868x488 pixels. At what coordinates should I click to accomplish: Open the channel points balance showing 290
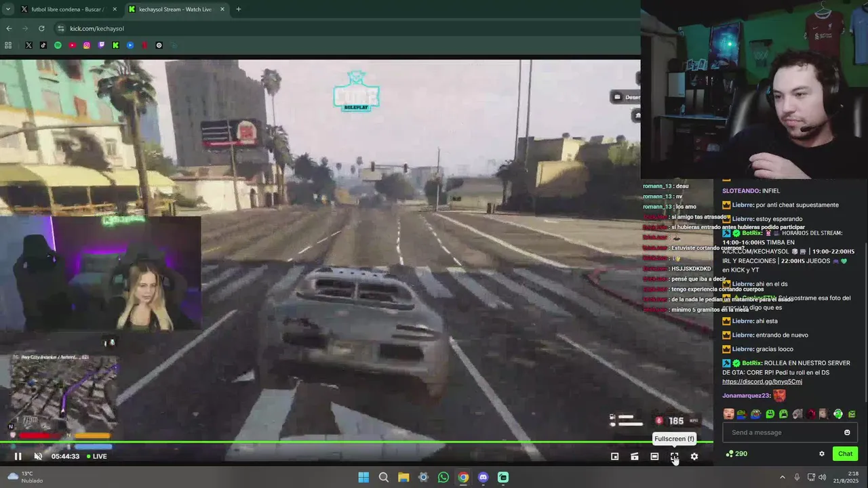tap(736, 453)
